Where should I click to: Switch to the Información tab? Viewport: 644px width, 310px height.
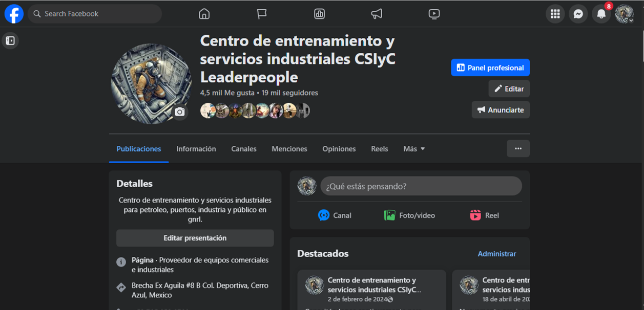click(x=196, y=149)
